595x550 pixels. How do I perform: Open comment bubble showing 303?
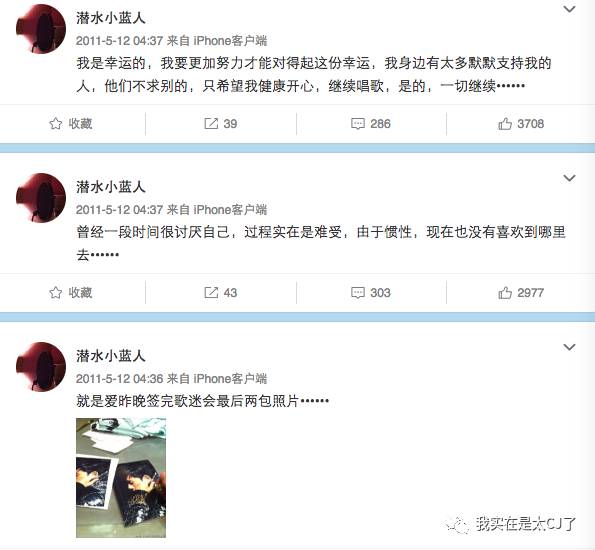click(x=371, y=293)
